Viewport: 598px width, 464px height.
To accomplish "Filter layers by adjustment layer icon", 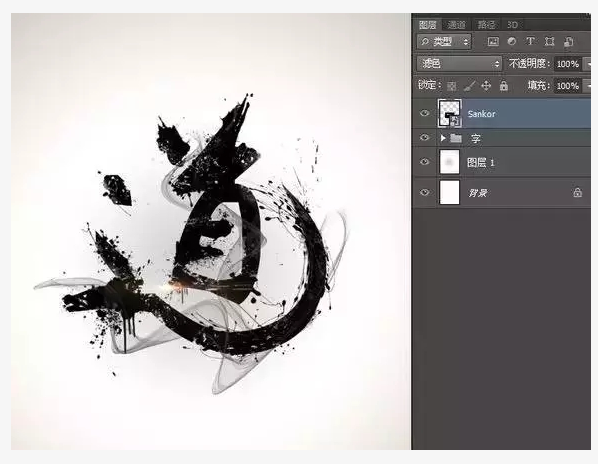I will point(512,42).
